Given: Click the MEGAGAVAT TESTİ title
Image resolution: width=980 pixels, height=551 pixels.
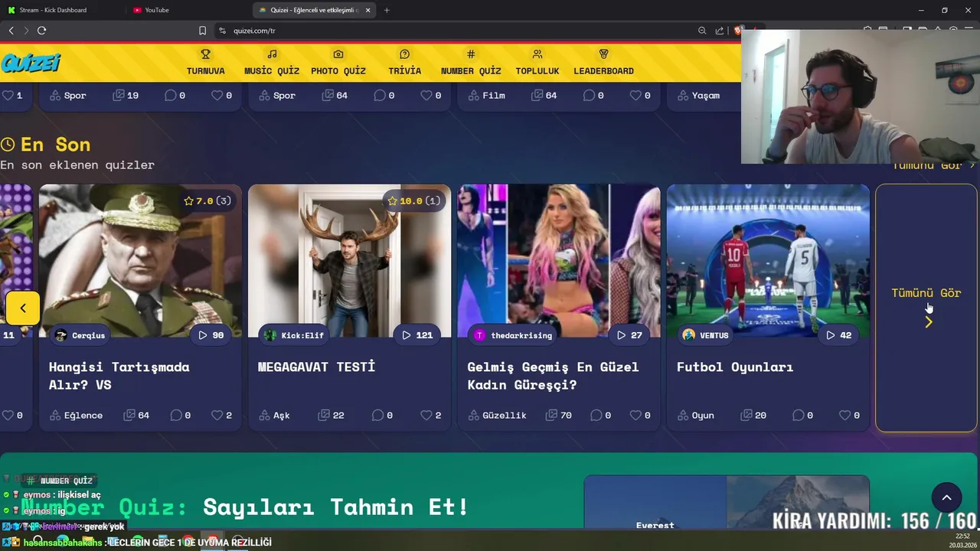Looking at the screenshot, I should [316, 367].
